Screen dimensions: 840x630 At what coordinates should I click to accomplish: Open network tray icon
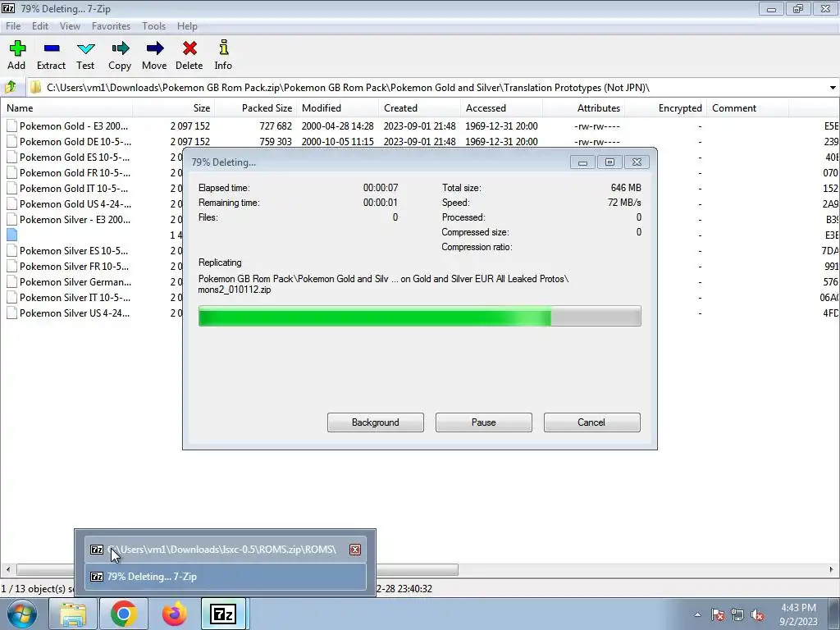737,614
